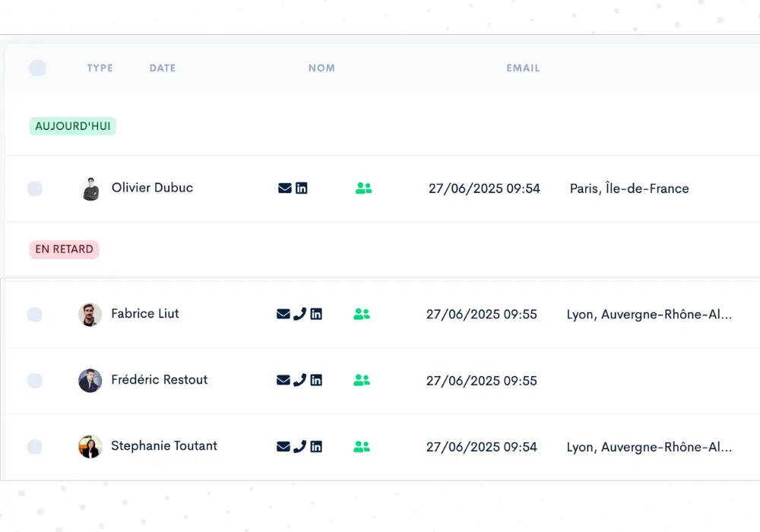Open the Frédéric Restout contact name
760x532 pixels.
tap(159, 380)
